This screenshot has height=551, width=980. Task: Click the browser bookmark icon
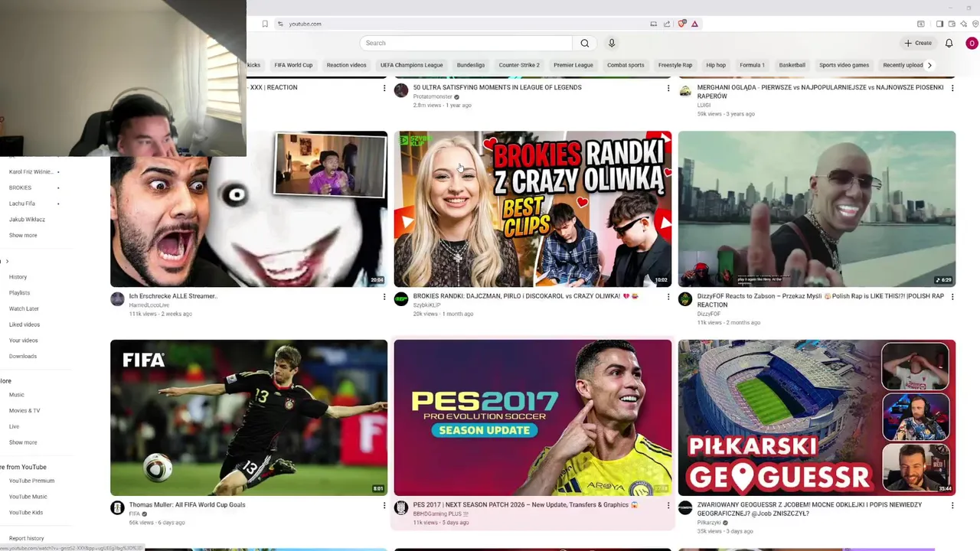(x=265, y=24)
